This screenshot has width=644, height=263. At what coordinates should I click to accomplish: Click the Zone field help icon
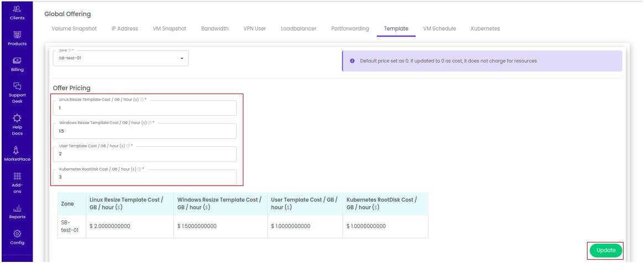69,50
